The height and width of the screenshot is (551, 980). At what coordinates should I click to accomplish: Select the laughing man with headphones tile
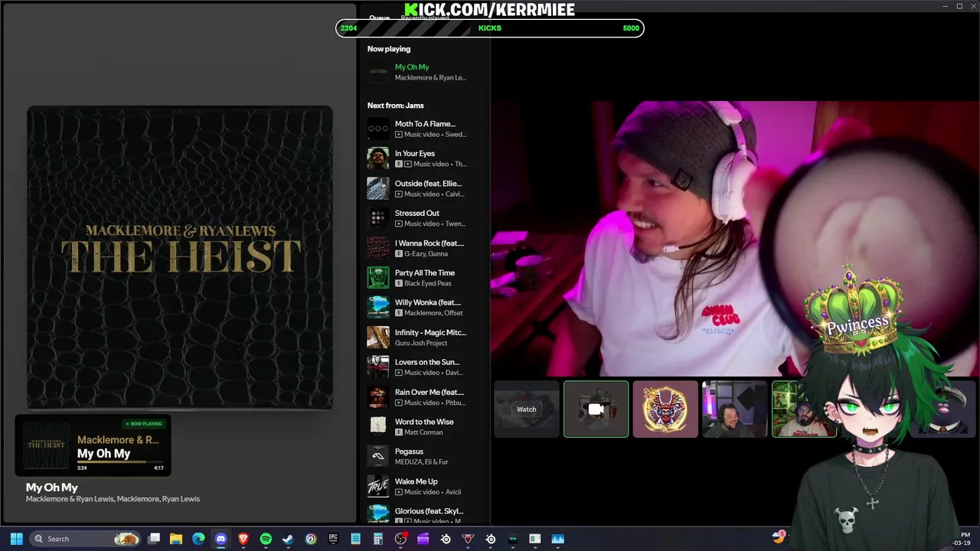click(x=735, y=409)
